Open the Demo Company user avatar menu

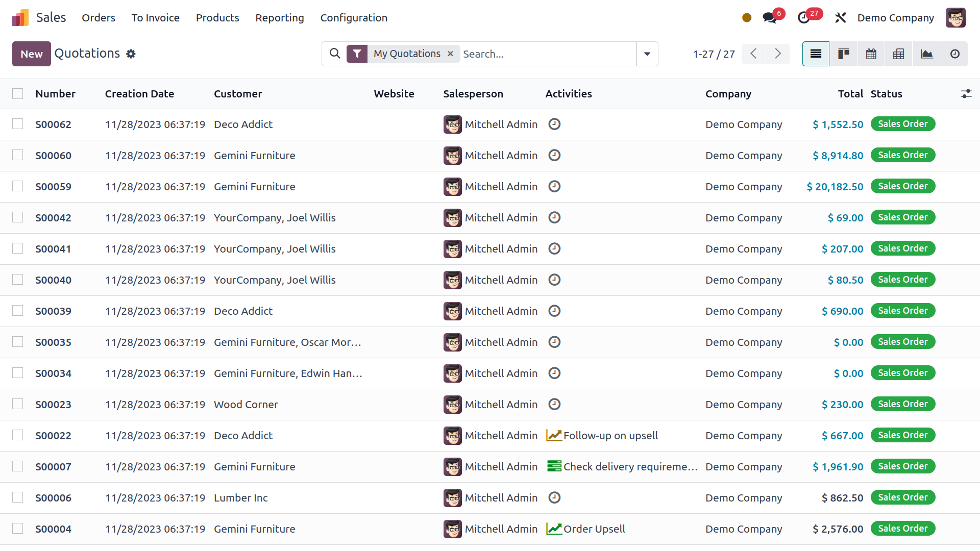tap(956, 17)
